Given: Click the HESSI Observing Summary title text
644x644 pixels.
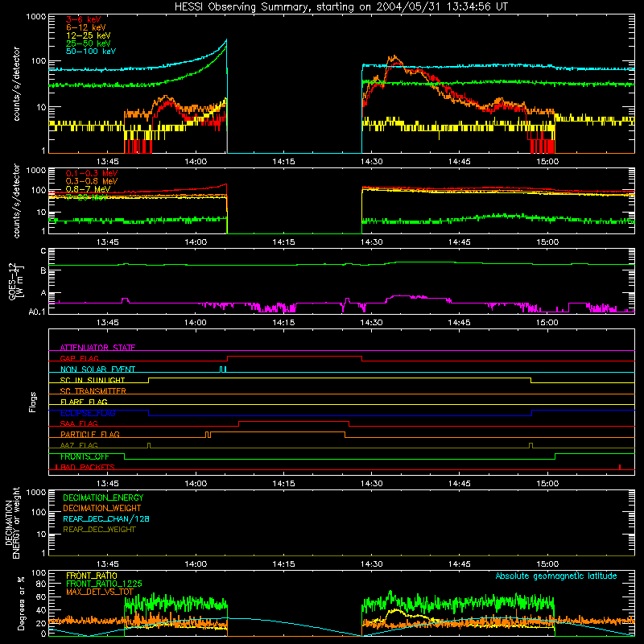Looking at the screenshot, I should point(341,7).
